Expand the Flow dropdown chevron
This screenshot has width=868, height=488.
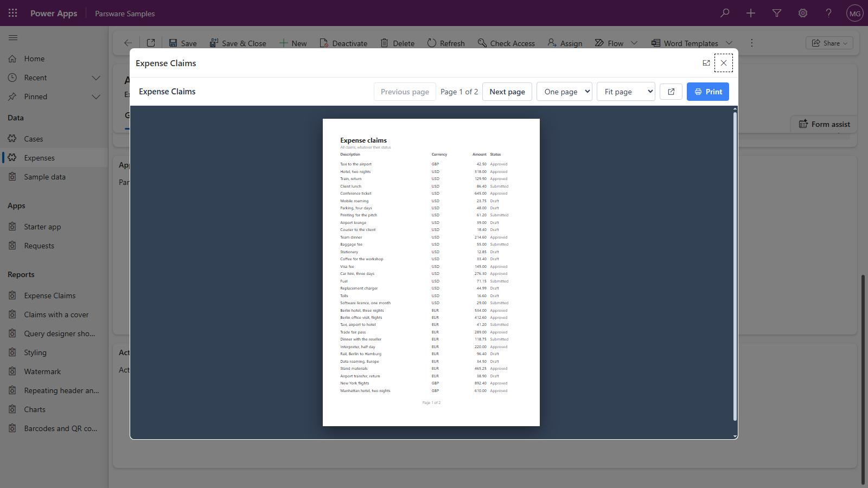tap(634, 43)
